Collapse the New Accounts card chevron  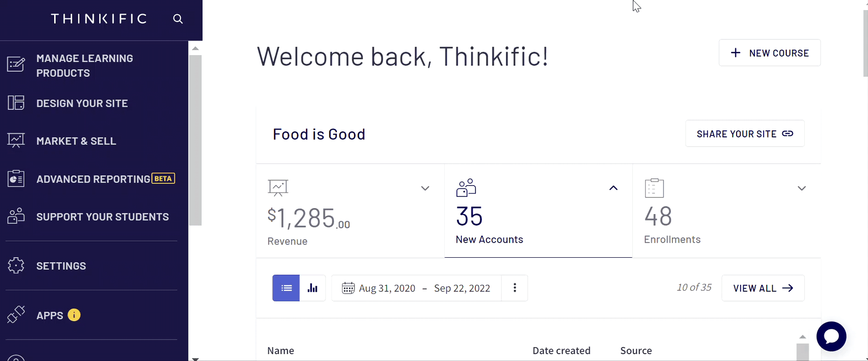tap(613, 188)
